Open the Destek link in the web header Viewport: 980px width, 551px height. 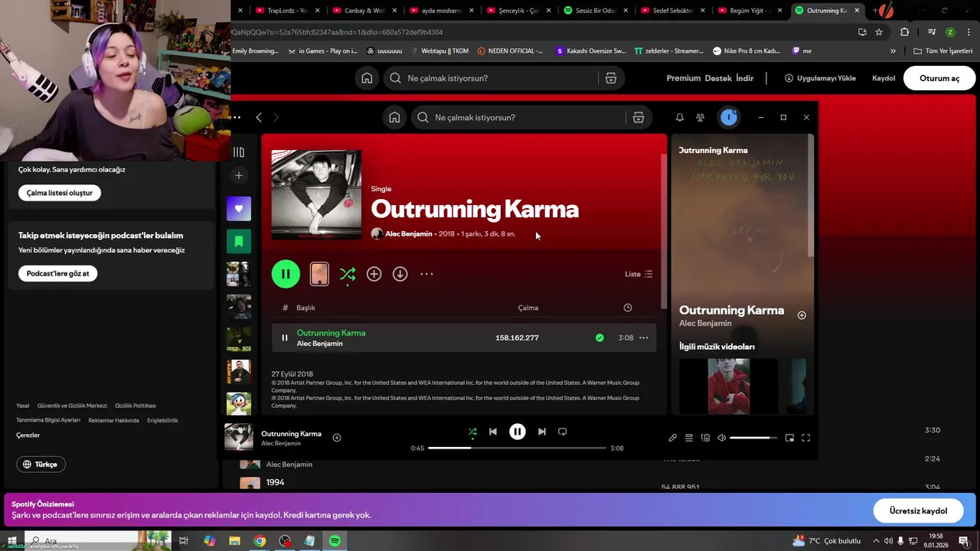pyautogui.click(x=718, y=78)
